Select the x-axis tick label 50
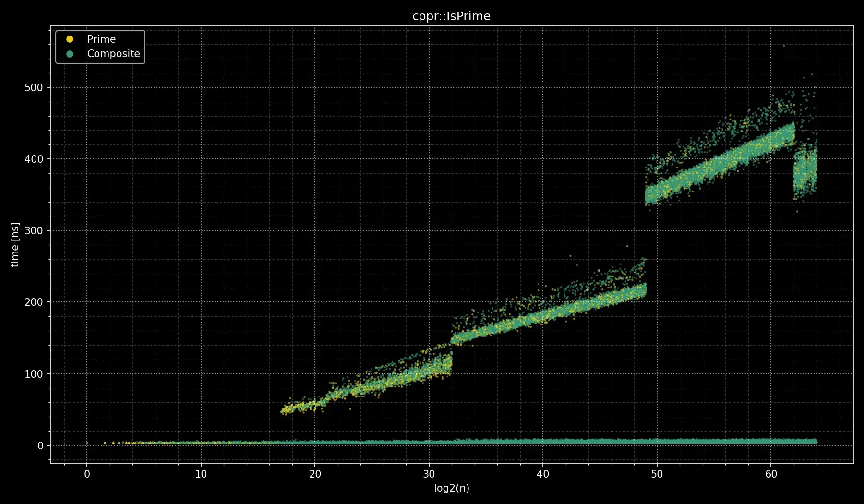The image size is (864, 504). (657, 474)
